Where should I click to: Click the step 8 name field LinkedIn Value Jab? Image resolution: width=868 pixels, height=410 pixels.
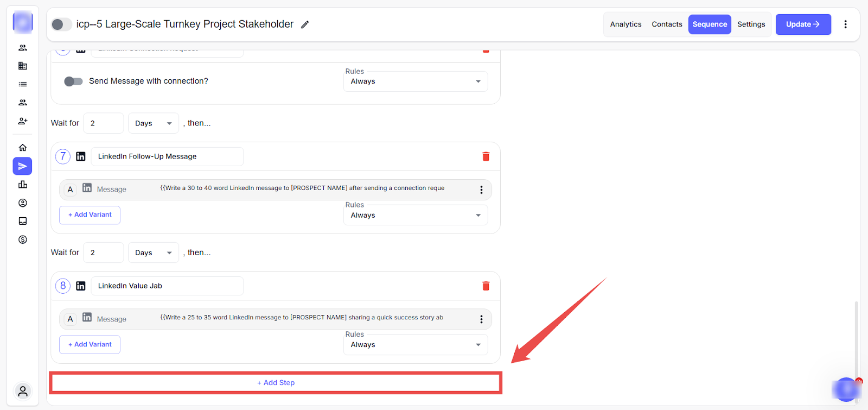pyautogui.click(x=167, y=286)
